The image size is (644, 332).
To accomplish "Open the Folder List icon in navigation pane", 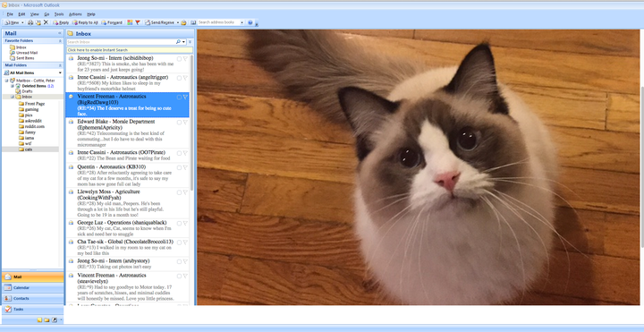I will 47,319.
